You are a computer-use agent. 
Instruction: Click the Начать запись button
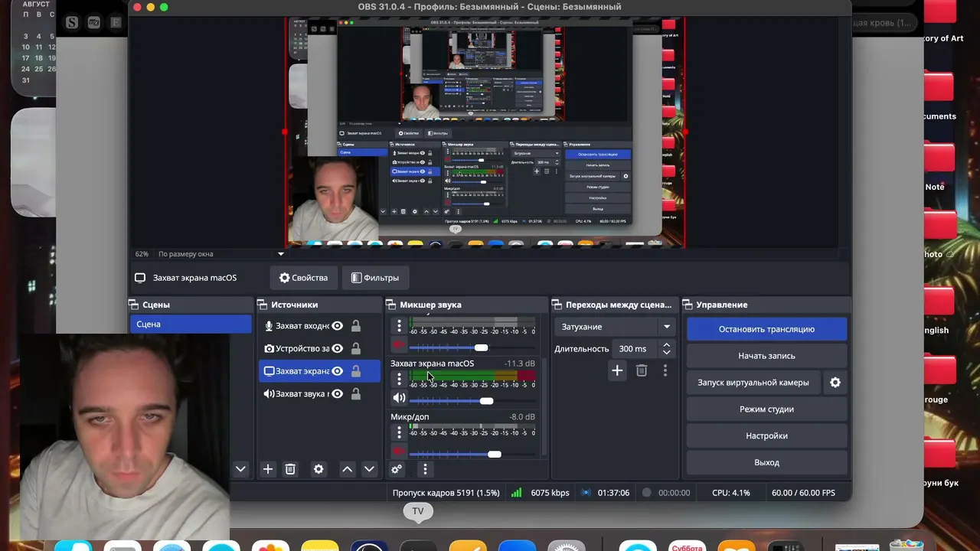[766, 356]
